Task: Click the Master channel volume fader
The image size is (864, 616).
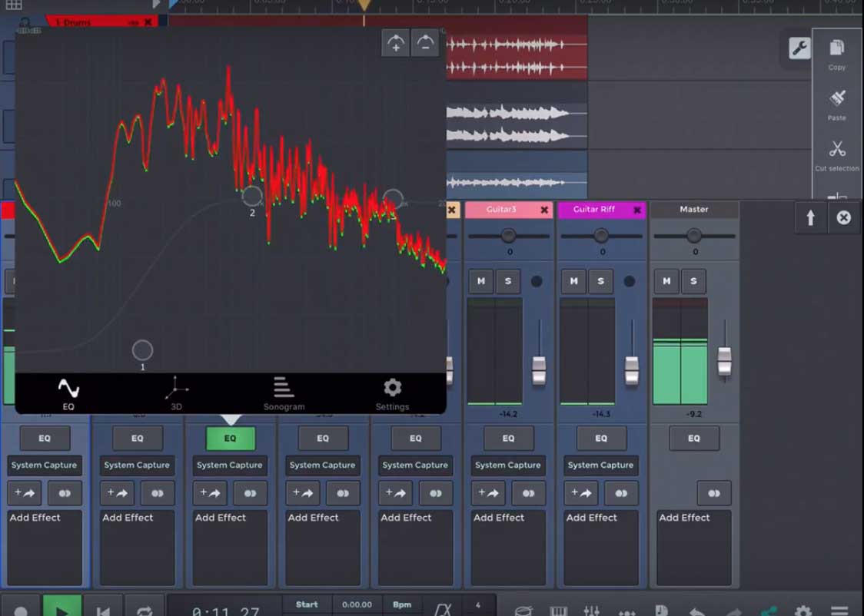Action: point(724,361)
